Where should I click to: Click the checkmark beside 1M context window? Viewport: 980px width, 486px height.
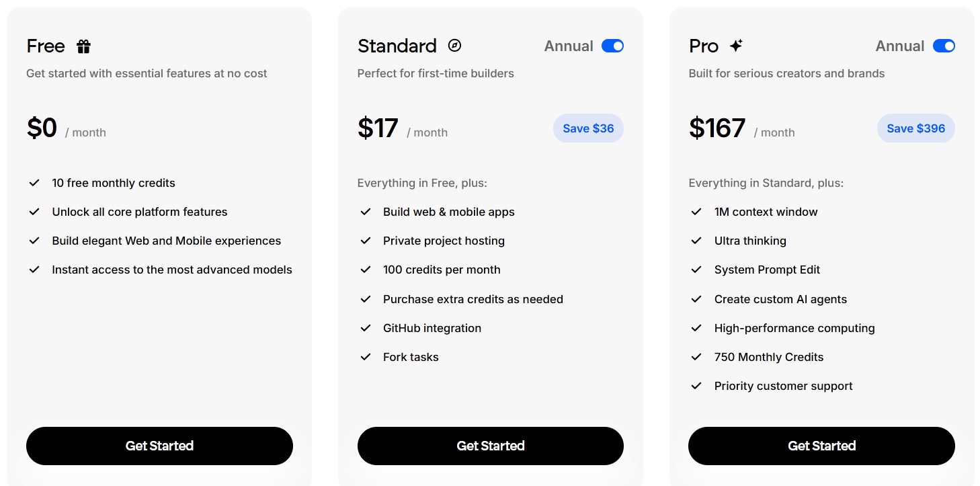[697, 212]
